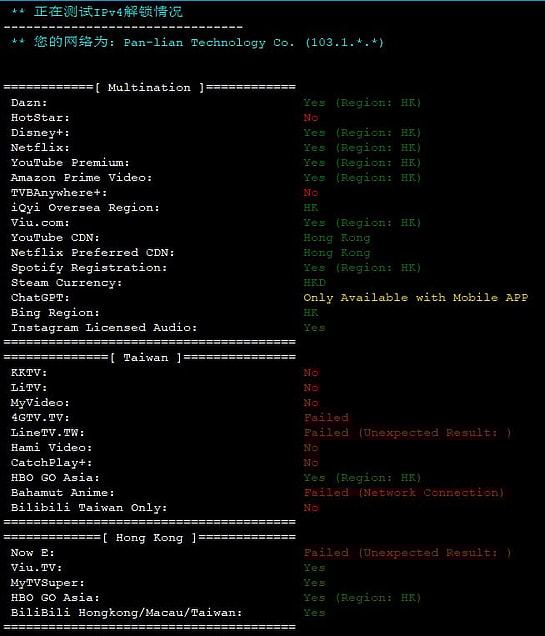Click the Failed result beside 4GTV.TV

click(326, 417)
